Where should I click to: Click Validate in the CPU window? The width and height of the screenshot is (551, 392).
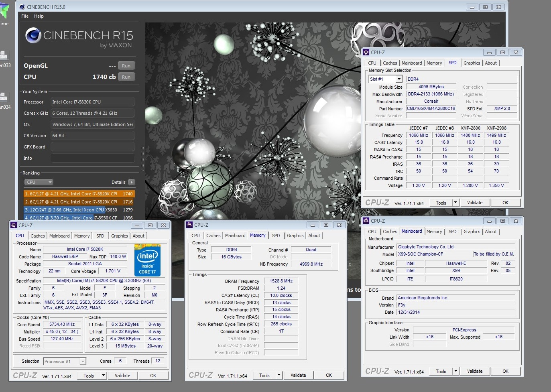pos(122,376)
